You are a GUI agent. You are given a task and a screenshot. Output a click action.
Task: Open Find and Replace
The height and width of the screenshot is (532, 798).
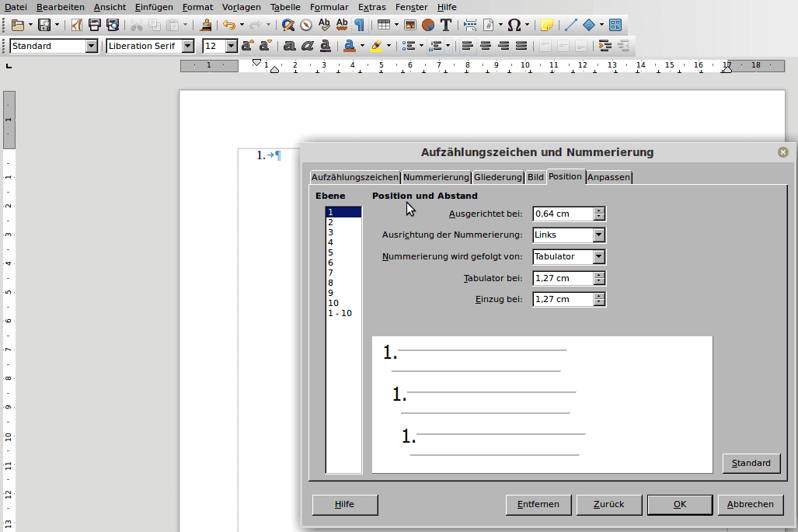click(x=288, y=25)
